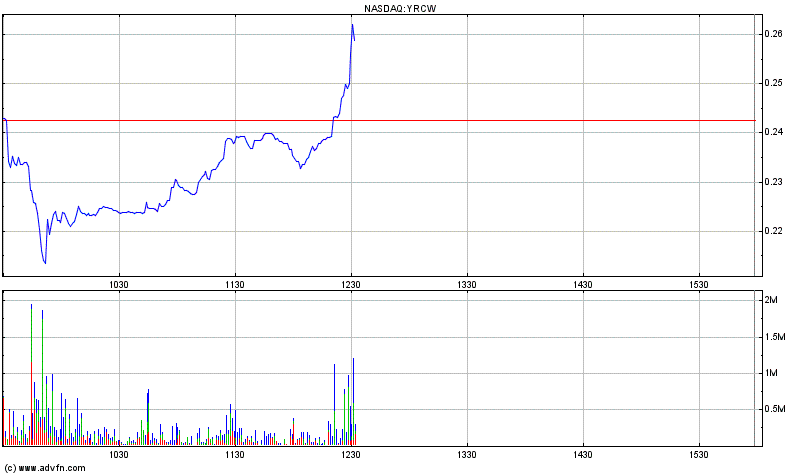Click 1230 time label under volume chart

351,455
